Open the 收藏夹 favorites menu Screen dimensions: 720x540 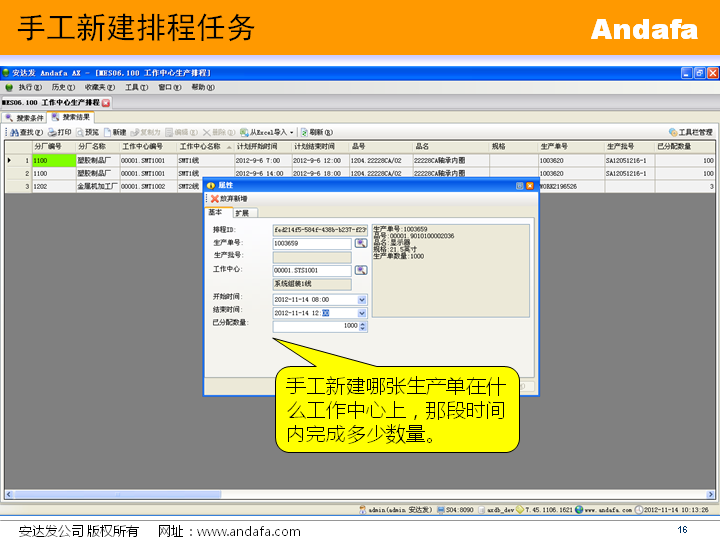[100, 87]
